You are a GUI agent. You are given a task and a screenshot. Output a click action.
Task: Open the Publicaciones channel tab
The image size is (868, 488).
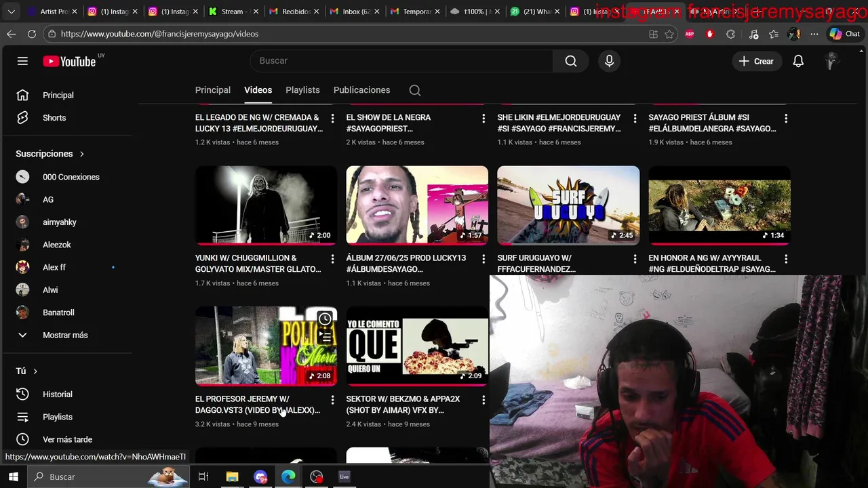[361, 90]
